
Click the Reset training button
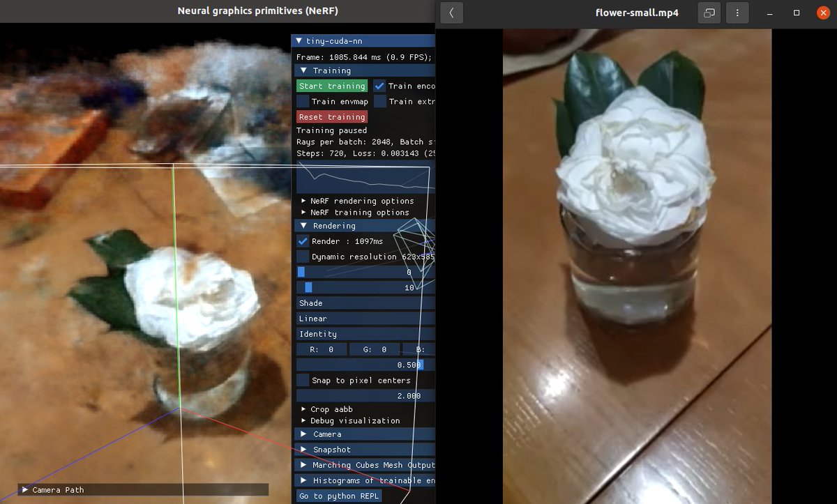(331, 116)
